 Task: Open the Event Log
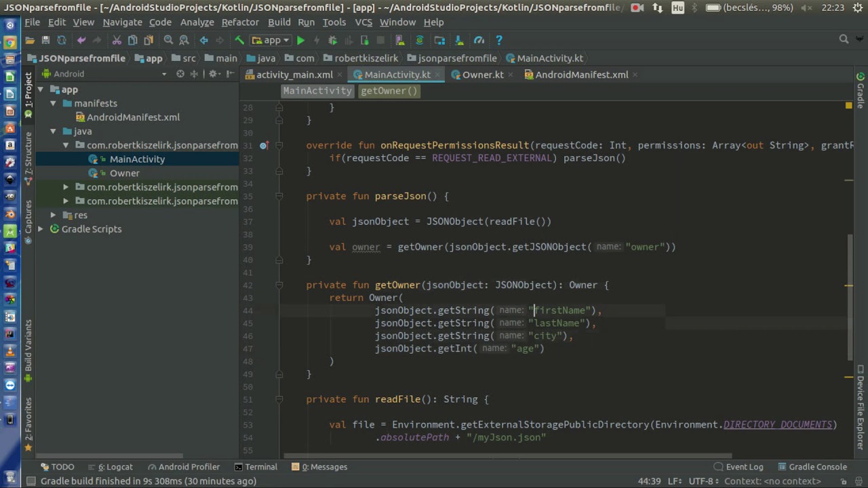coord(738,466)
